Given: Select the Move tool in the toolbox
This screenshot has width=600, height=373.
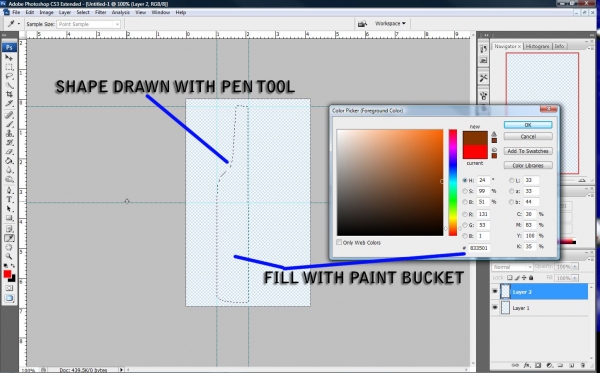Looking at the screenshot, I should pyautogui.click(x=9, y=58).
